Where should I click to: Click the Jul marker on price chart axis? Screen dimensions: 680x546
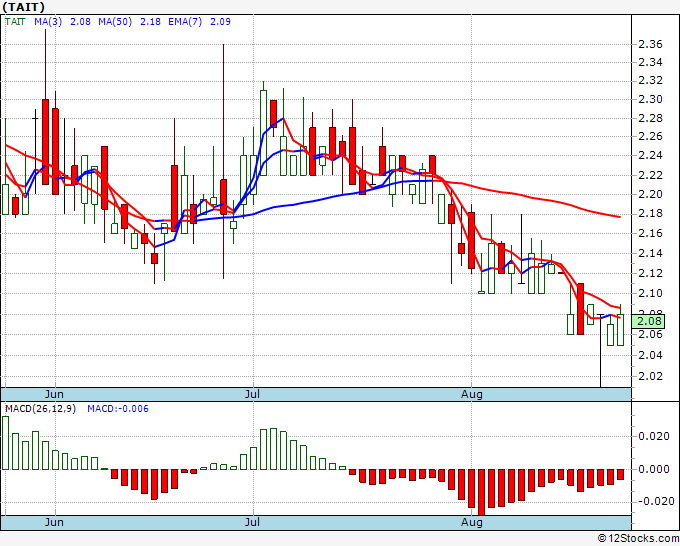[255, 395]
